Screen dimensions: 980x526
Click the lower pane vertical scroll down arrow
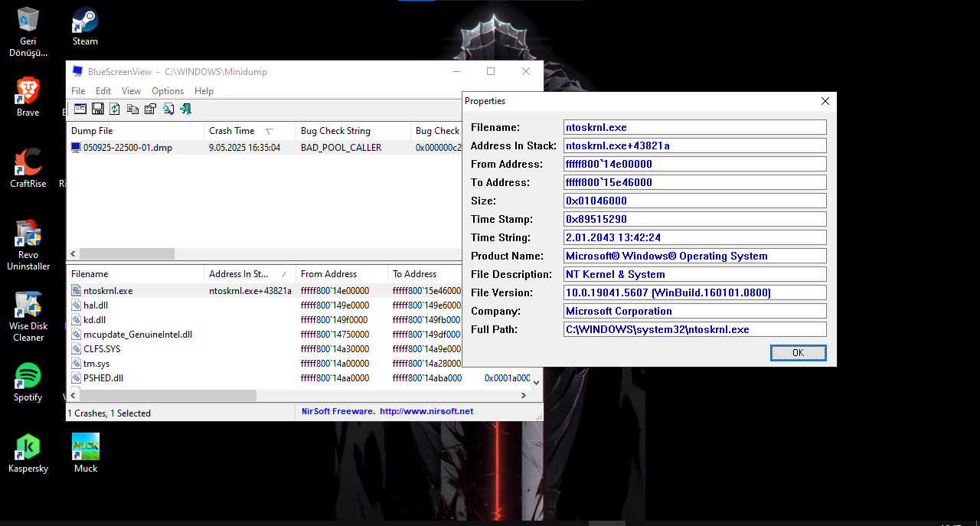[x=536, y=382]
